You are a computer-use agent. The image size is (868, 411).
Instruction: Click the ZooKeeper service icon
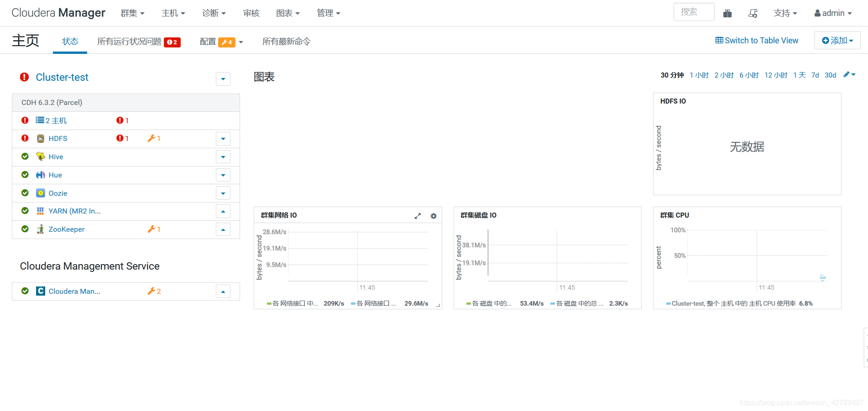tap(41, 229)
